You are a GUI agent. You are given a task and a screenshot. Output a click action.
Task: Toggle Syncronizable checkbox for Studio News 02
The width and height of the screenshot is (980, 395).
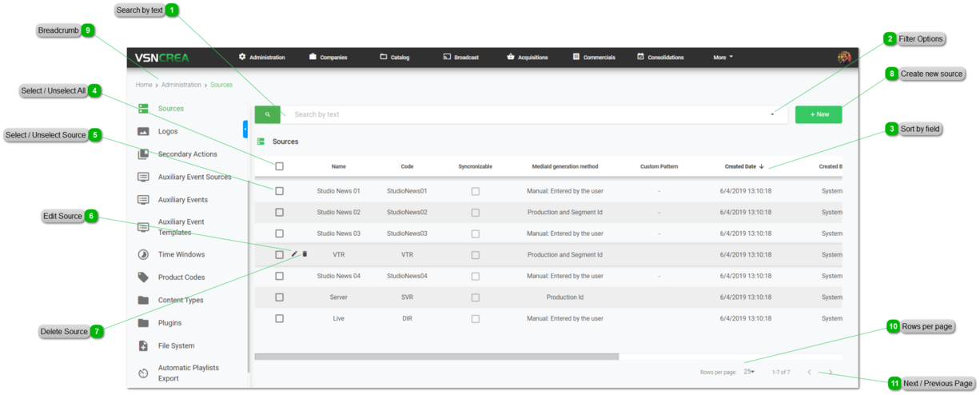(x=475, y=213)
